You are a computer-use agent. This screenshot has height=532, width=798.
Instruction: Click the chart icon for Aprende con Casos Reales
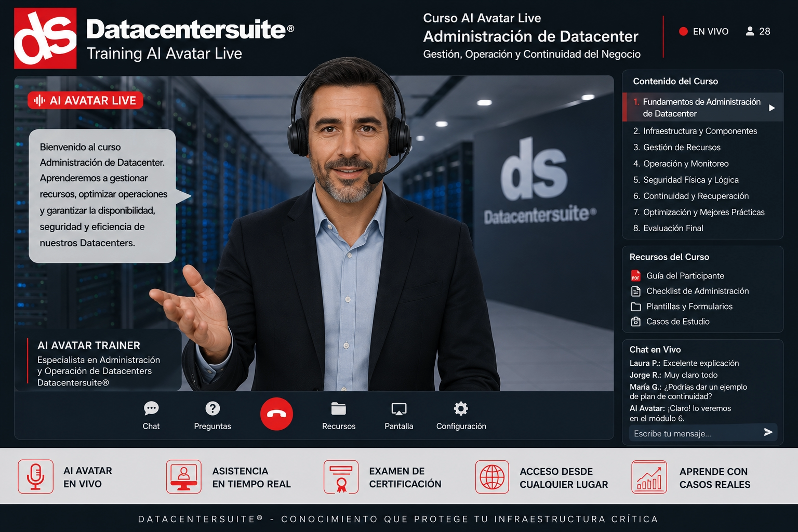tap(649, 476)
